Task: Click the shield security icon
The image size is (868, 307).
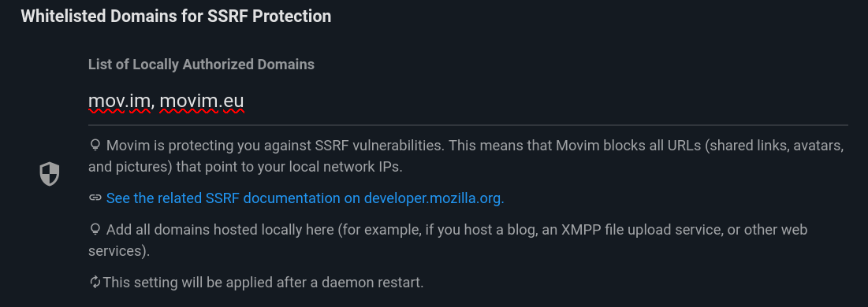Action: [x=49, y=174]
